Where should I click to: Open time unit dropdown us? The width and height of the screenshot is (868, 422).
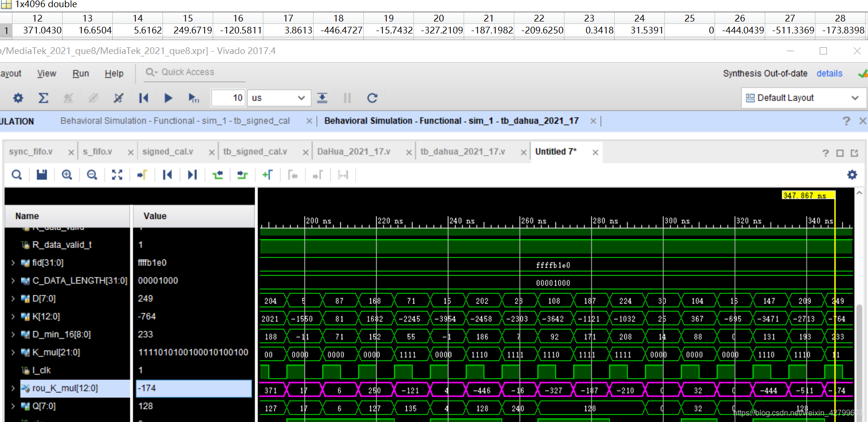point(279,98)
